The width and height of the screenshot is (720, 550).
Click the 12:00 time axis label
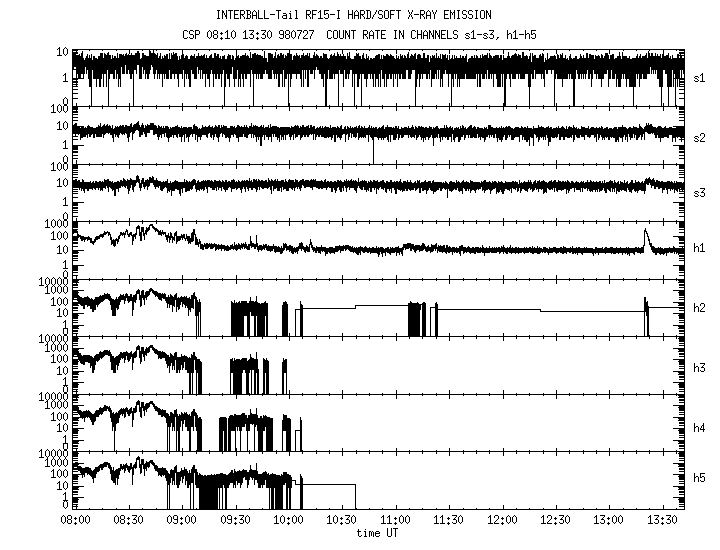(502, 520)
